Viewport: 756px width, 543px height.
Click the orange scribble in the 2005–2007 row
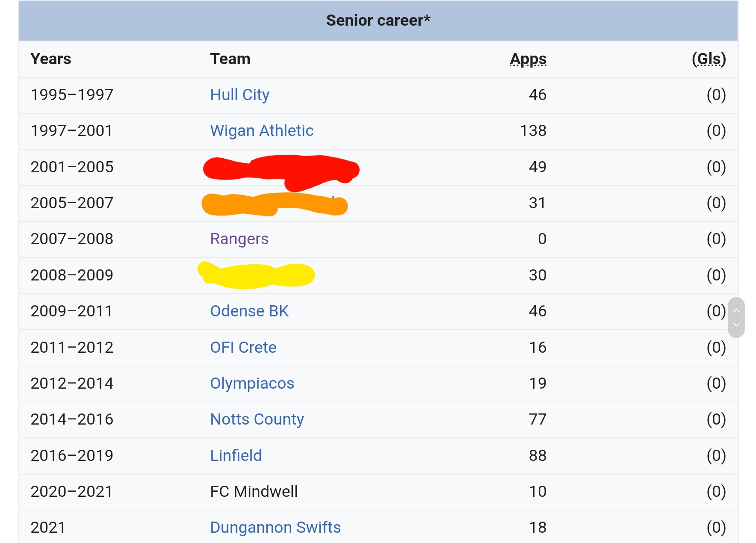tap(274, 204)
